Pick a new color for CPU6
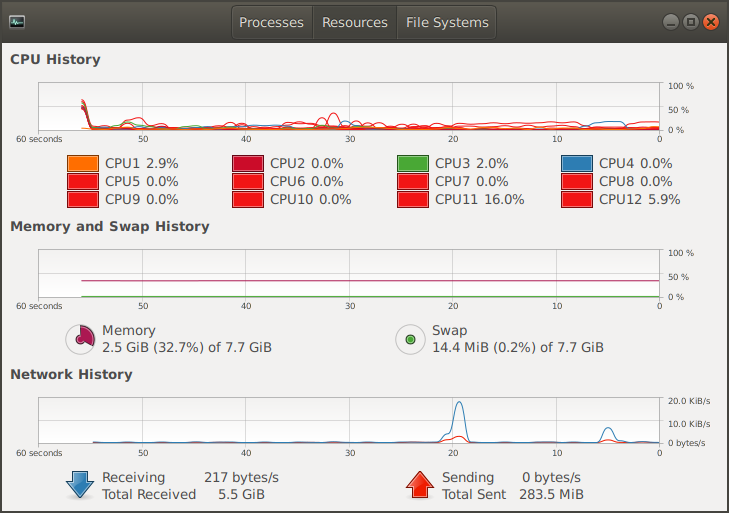The width and height of the screenshot is (729, 513). click(x=248, y=181)
